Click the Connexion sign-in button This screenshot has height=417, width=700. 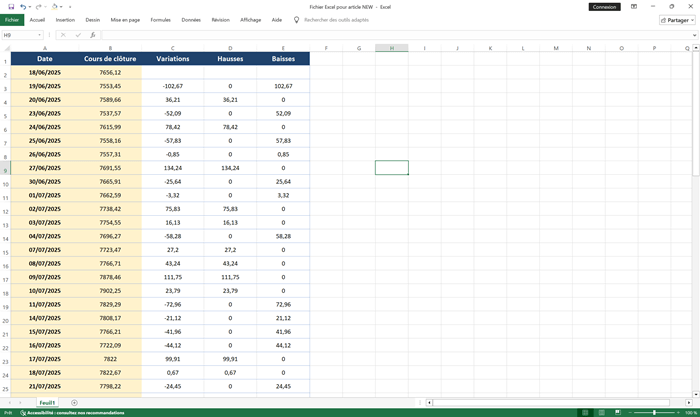(604, 6)
